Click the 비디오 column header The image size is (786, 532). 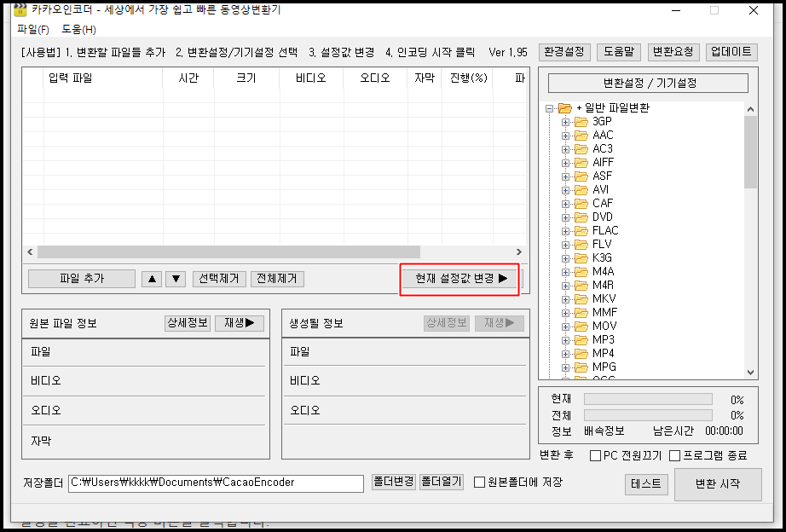tap(311, 78)
